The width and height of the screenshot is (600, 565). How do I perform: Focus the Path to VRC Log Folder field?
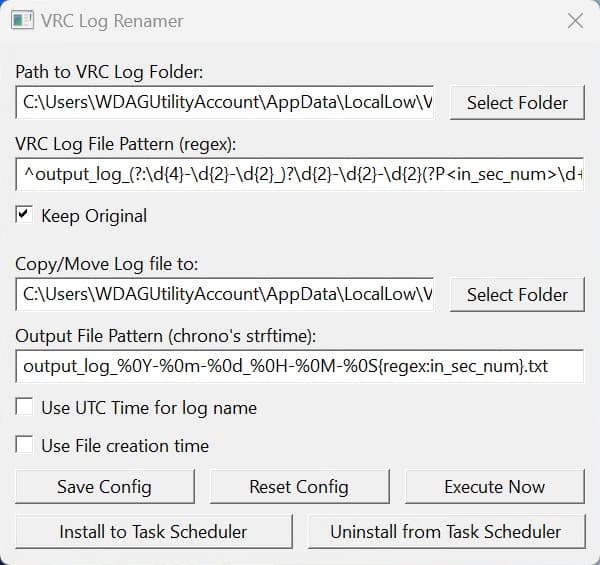point(225,102)
